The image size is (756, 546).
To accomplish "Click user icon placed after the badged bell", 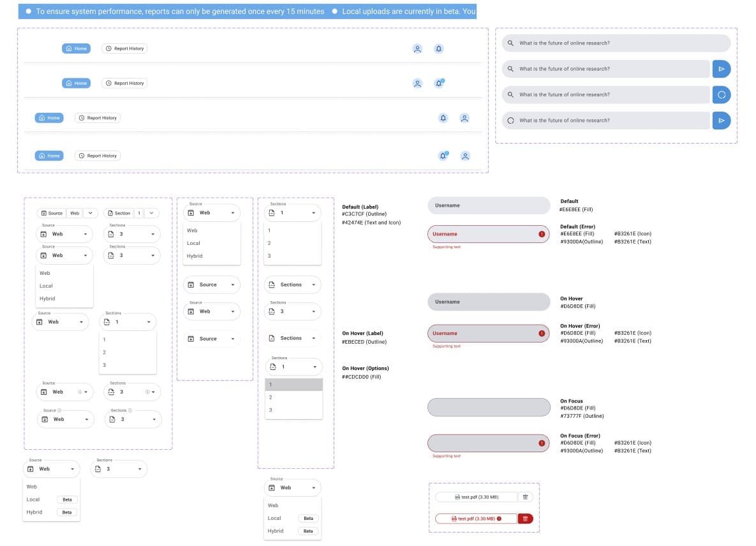I will [465, 156].
